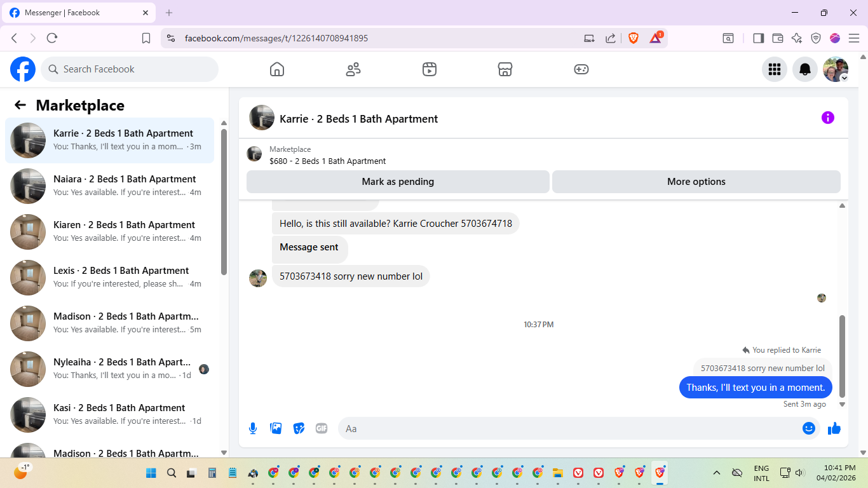
Task: Open the Facebook menu grid icon
Action: coord(775,69)
